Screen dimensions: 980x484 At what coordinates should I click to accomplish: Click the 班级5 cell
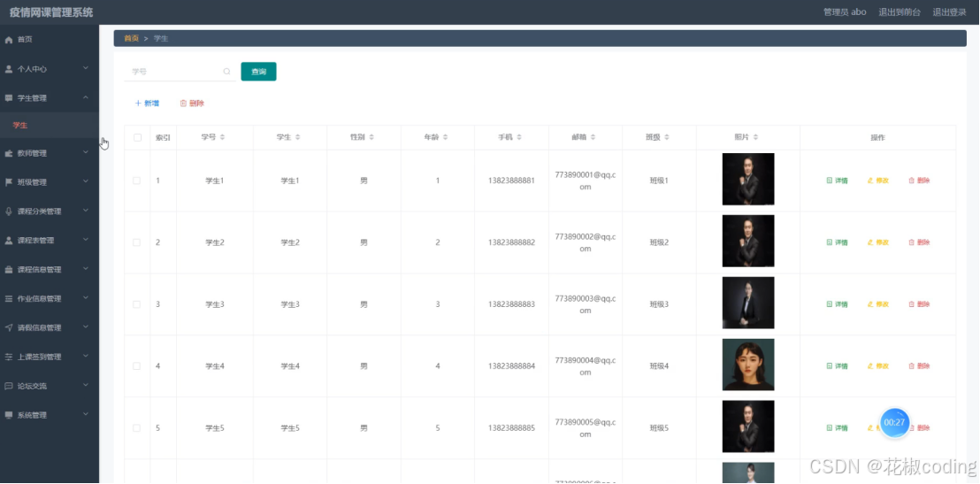(659, 428)
